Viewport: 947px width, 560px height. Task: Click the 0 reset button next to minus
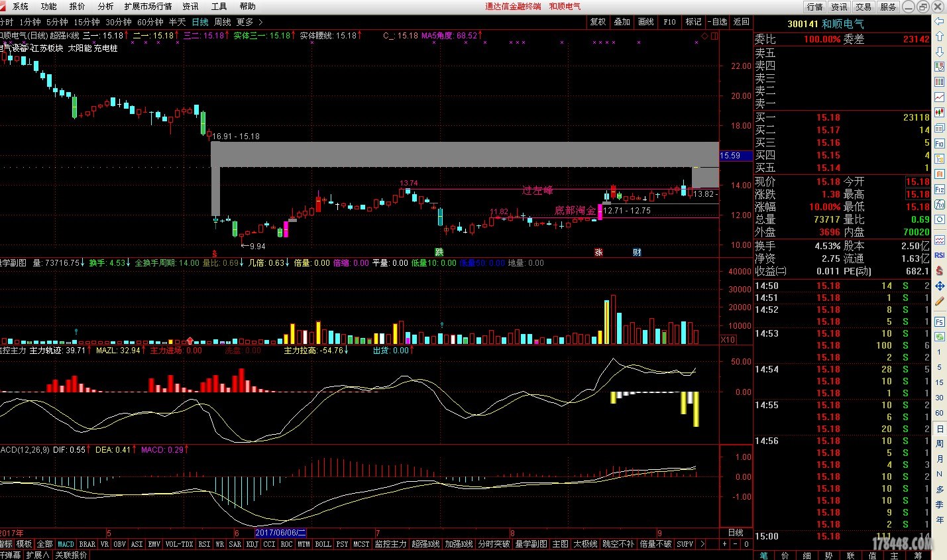point(746,544)
